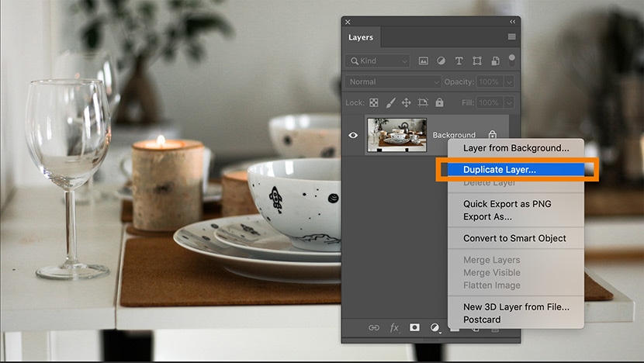Image resolution: width=644 pixels, height=363 pixels.
Task: Filter for type layers icon
Action: pos(459,60)
